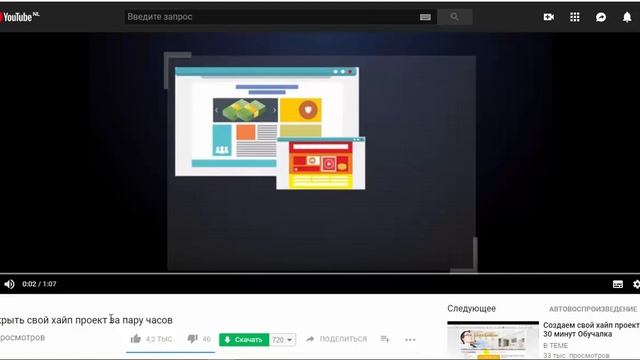
Task: Open the messages chat bubble icon
Action: click(601, 17)
